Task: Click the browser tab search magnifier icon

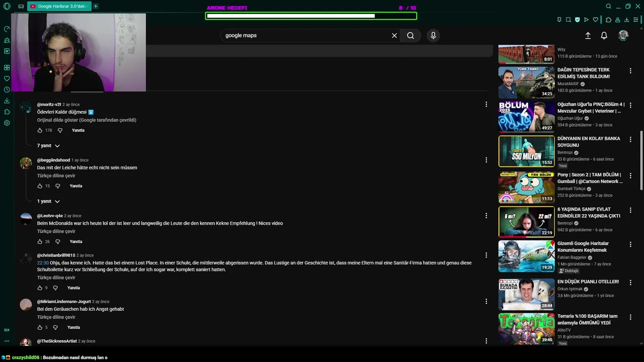Action: coord(608,7)
